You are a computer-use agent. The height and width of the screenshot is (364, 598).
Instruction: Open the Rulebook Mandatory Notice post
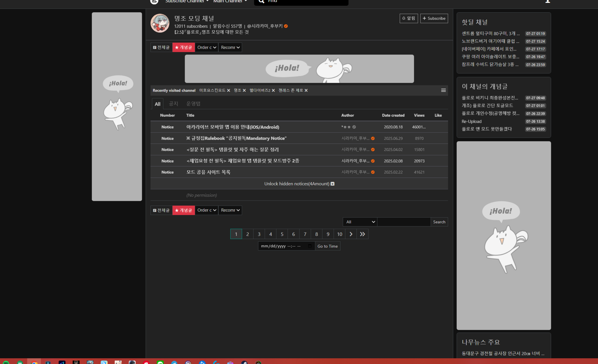tap(236, 138)
